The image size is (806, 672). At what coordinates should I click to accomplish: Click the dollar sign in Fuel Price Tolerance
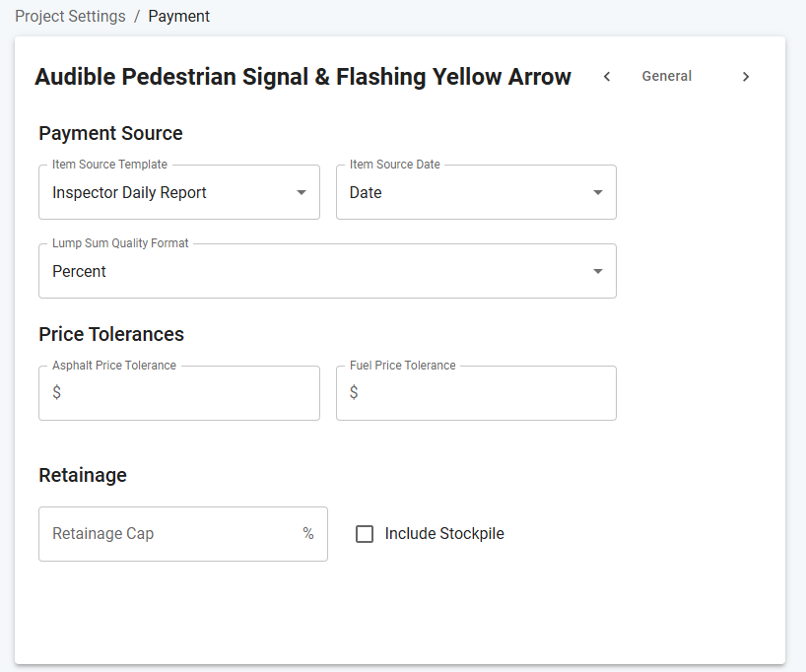(x=354, y=392)
